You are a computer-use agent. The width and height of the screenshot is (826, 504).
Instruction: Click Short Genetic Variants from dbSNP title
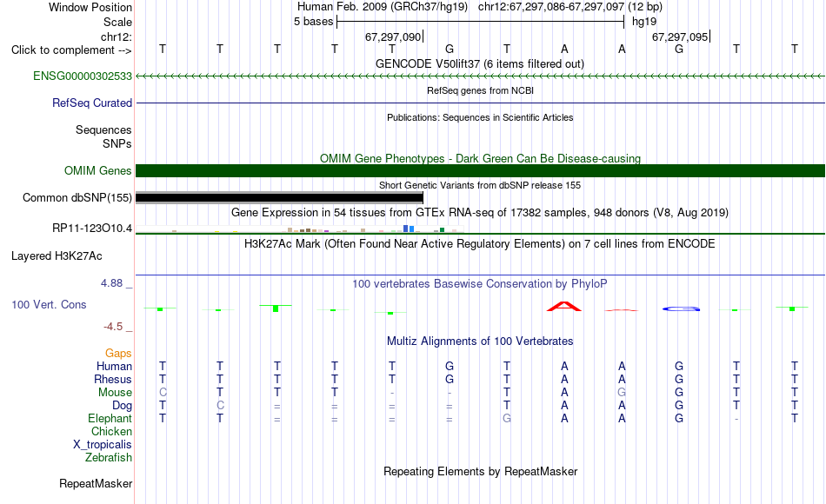480,185
